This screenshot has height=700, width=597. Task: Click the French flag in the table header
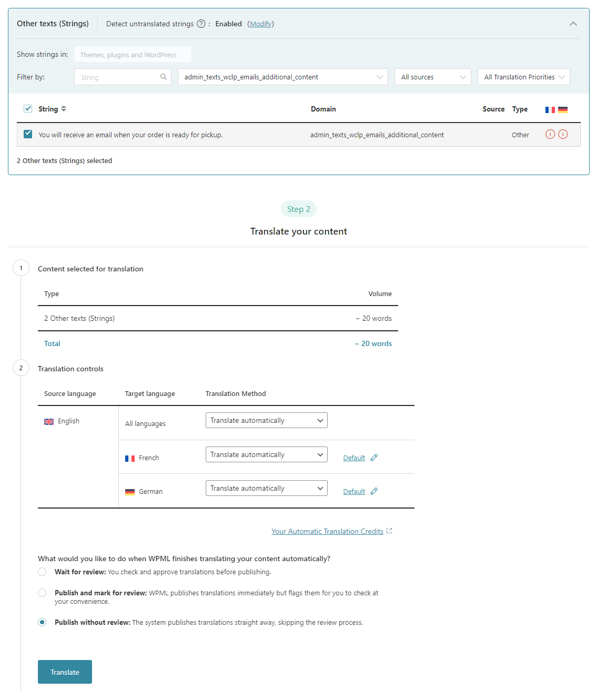[550, 109]
